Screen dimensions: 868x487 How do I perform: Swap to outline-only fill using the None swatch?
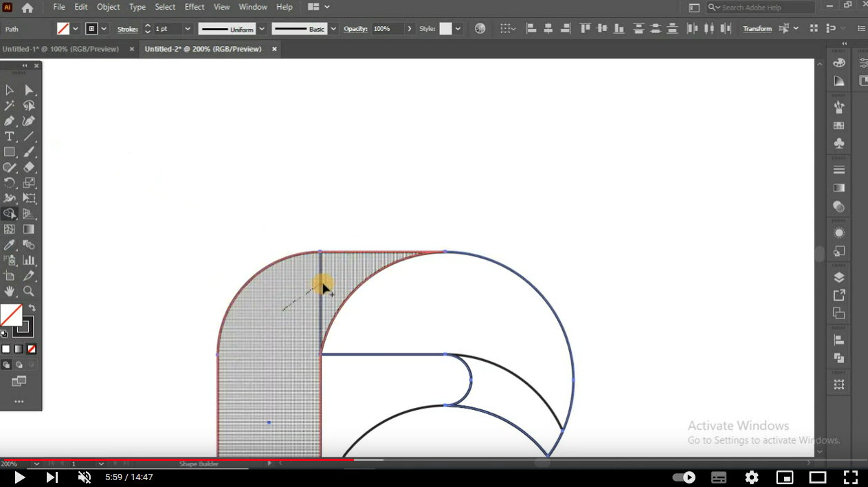[32, 349]
